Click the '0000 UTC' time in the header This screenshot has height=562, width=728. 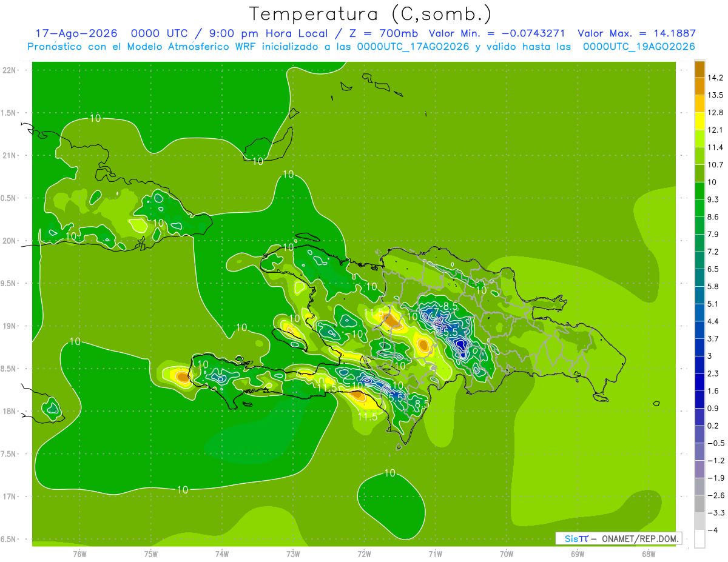pyautogui.click(x=161, y=34)
